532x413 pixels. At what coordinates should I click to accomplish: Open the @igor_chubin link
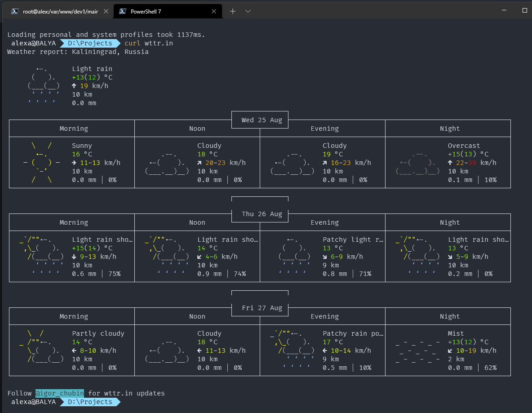pyautogui.click(x=60, y=393)
